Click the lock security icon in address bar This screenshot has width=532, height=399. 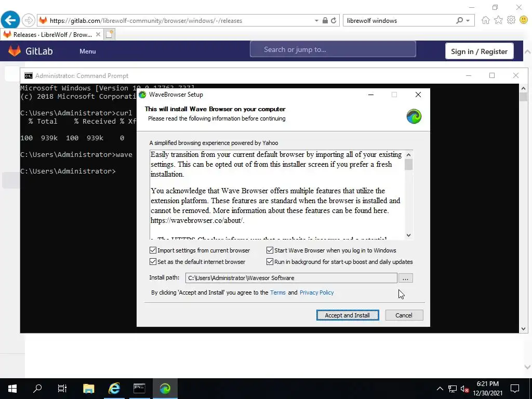[325, 20]
